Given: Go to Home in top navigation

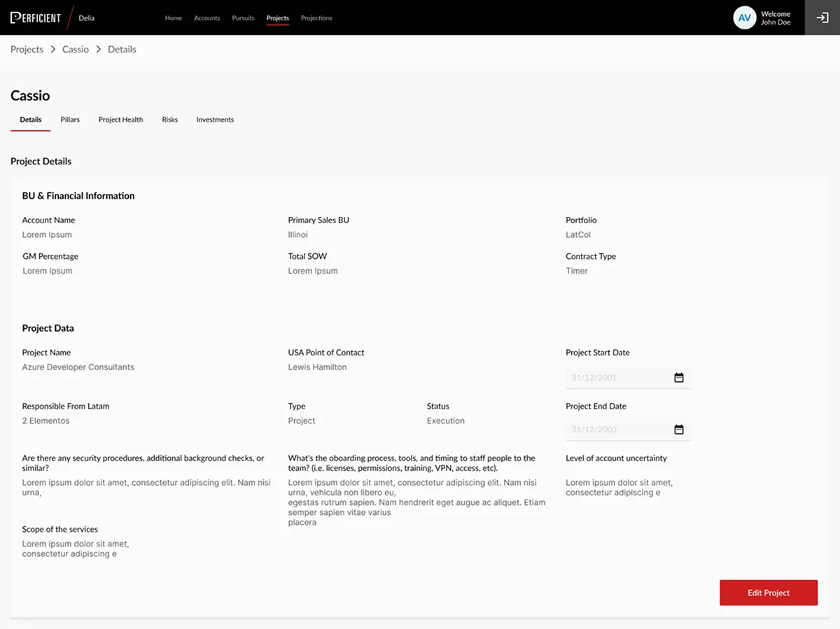Looking at the screenshot, I should (x=174, y=18).
